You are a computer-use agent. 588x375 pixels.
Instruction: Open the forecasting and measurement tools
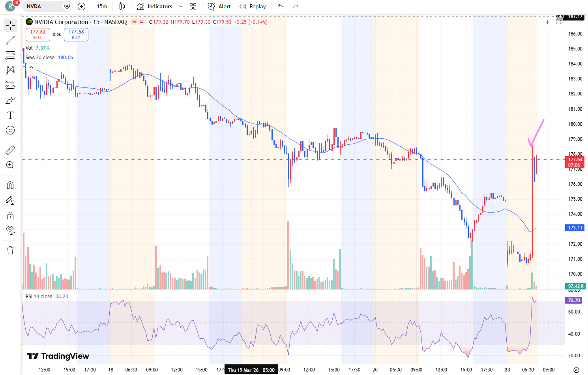tap(11, 85)
